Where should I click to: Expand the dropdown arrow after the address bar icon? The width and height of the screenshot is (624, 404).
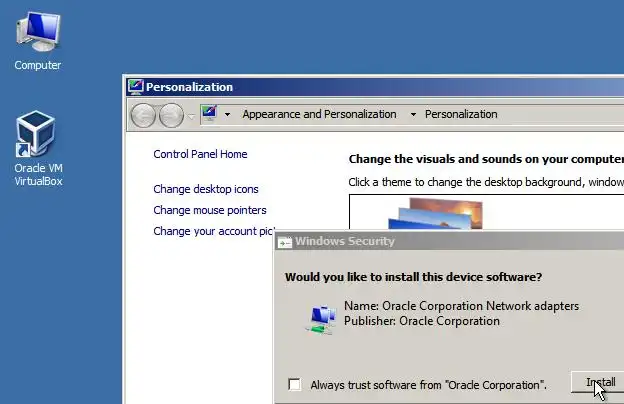click(227, 115)
